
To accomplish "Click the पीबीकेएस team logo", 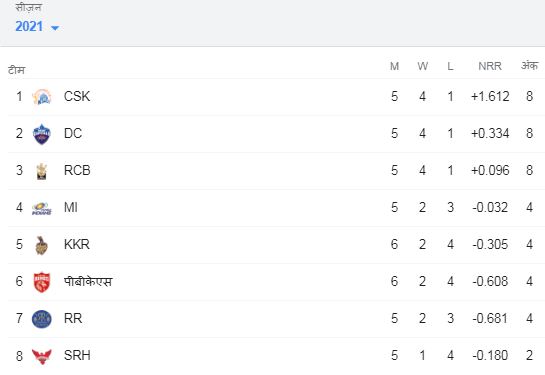I will tap(42, 282).
